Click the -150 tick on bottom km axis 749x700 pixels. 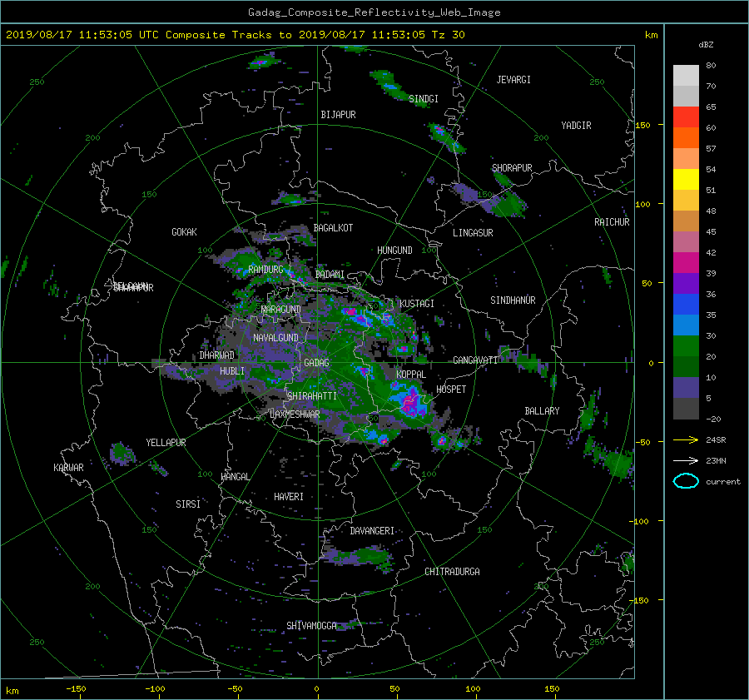tap(76, 689)
